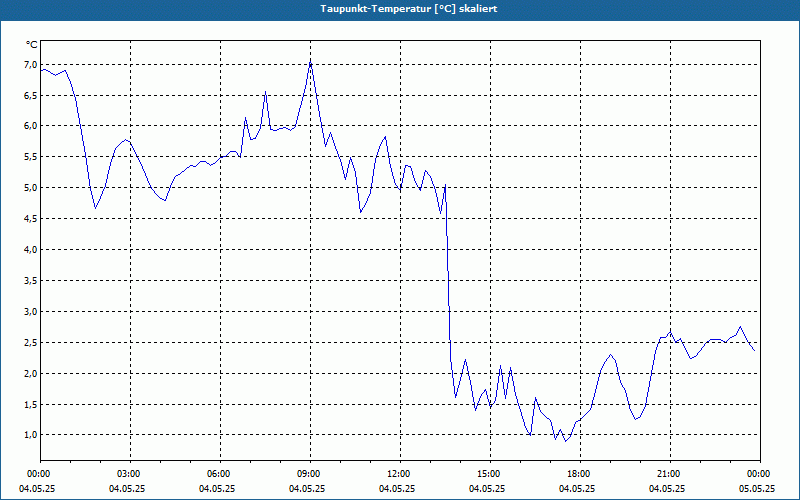Select the 7,0 y-axis value label
The height and width of the screenshot is (500, 800).
click(30, 64)
